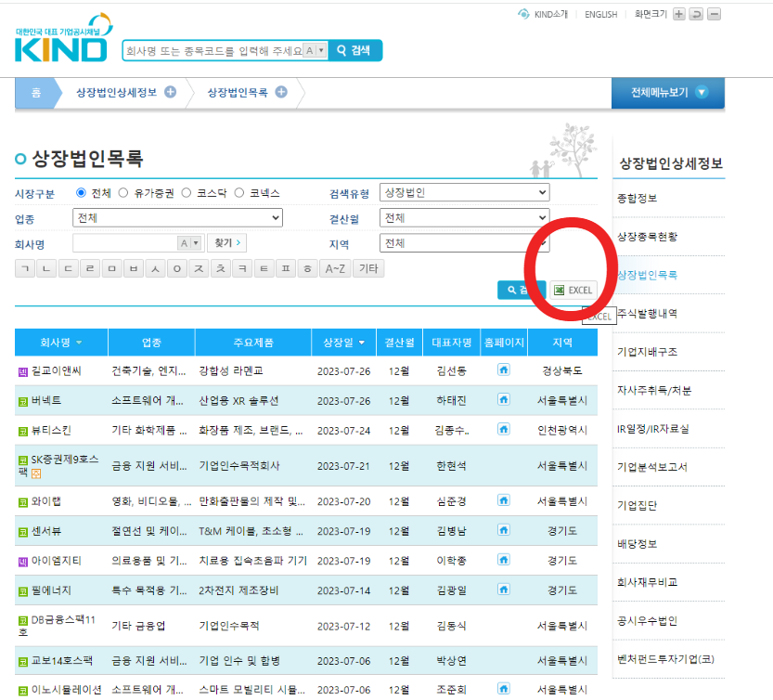Open 자사주취득/처분 in side menu
Viewport: 773px width, 700px height.
[x=654, y=390]
